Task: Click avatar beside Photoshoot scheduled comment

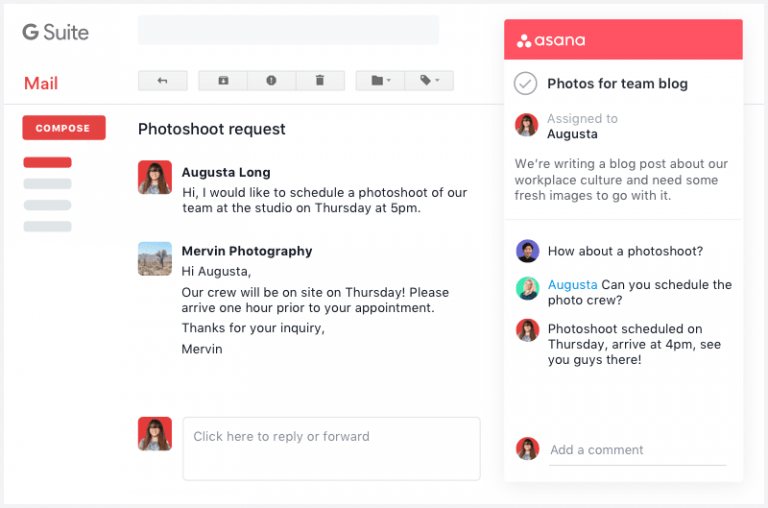Action: point(528,331)
